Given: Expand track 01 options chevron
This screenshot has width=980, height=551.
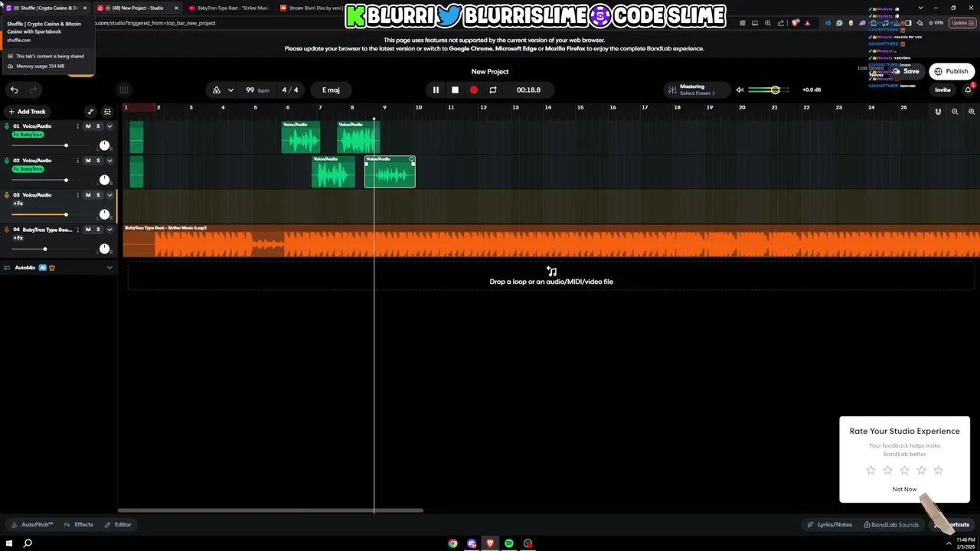Looking at the screenshot, I should [109, 126].
